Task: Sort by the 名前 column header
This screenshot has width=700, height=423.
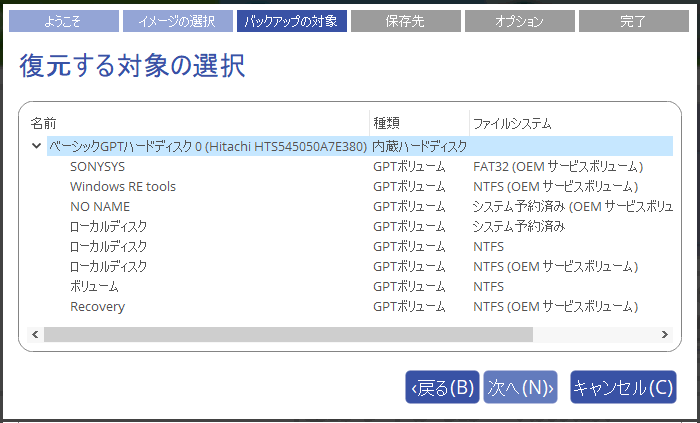Action: tap(44, 123)
